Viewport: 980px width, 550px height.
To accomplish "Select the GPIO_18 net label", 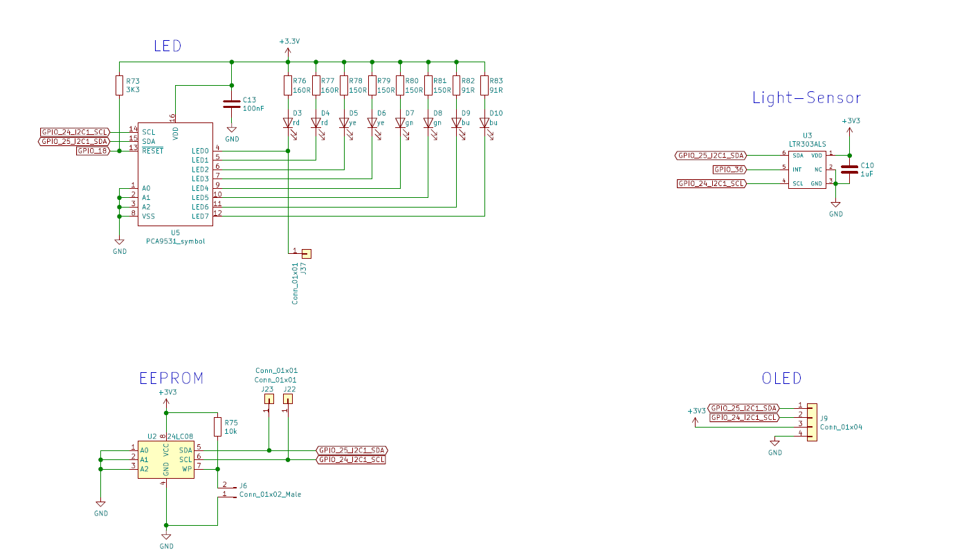I will coord(92,149).
